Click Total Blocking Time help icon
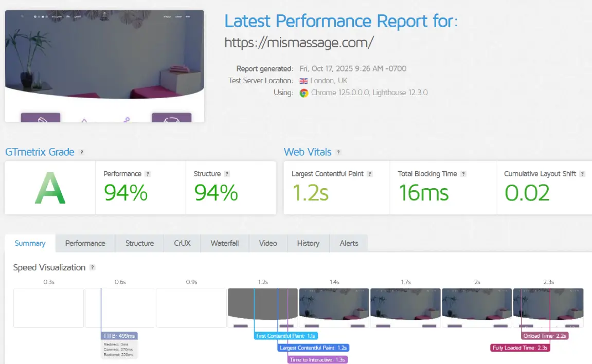Image resolution: width=592 pixels, height=364 pixels. click(463, 174)
